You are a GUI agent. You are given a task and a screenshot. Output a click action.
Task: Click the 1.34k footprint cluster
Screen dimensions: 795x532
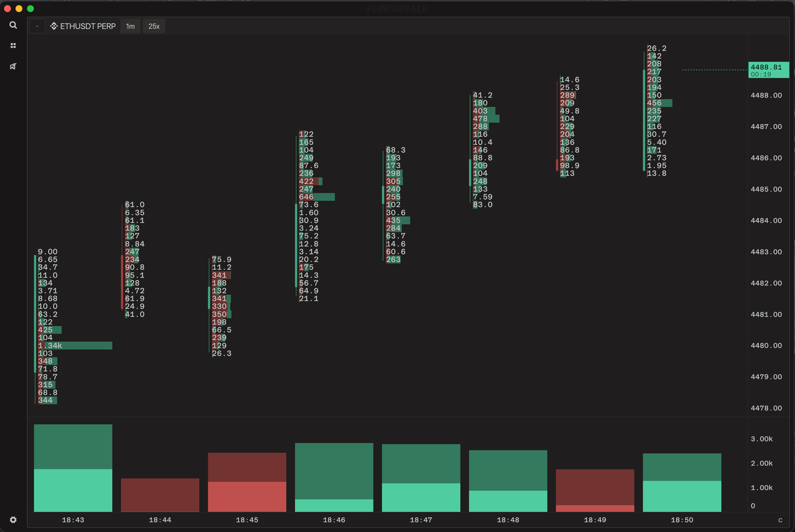75,345
